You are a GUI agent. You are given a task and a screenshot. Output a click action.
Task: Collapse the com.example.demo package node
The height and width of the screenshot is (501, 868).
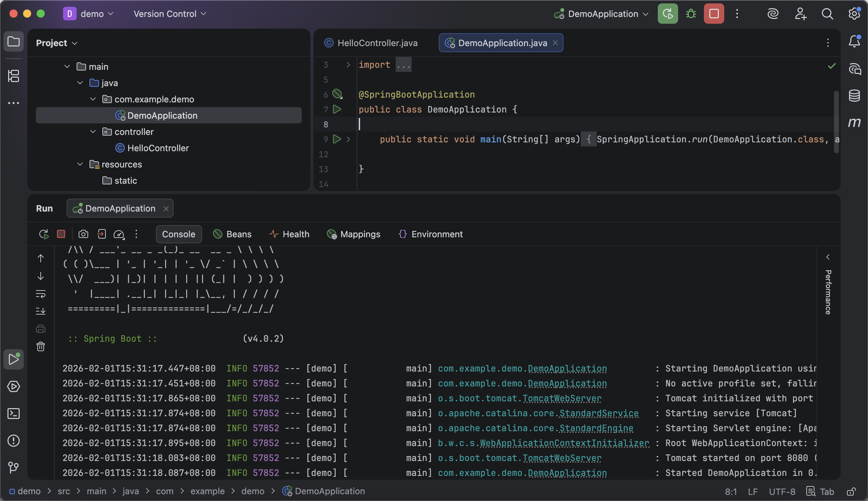[93, 99]
